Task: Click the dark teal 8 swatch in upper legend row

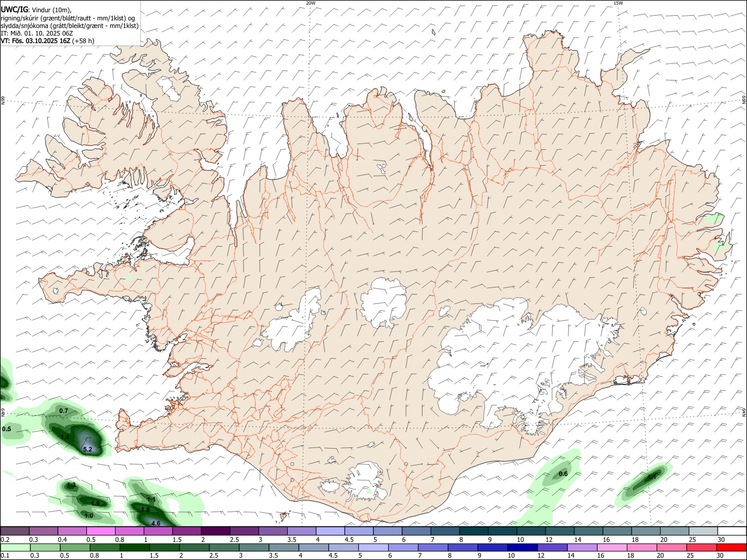Action: (473, 531)
